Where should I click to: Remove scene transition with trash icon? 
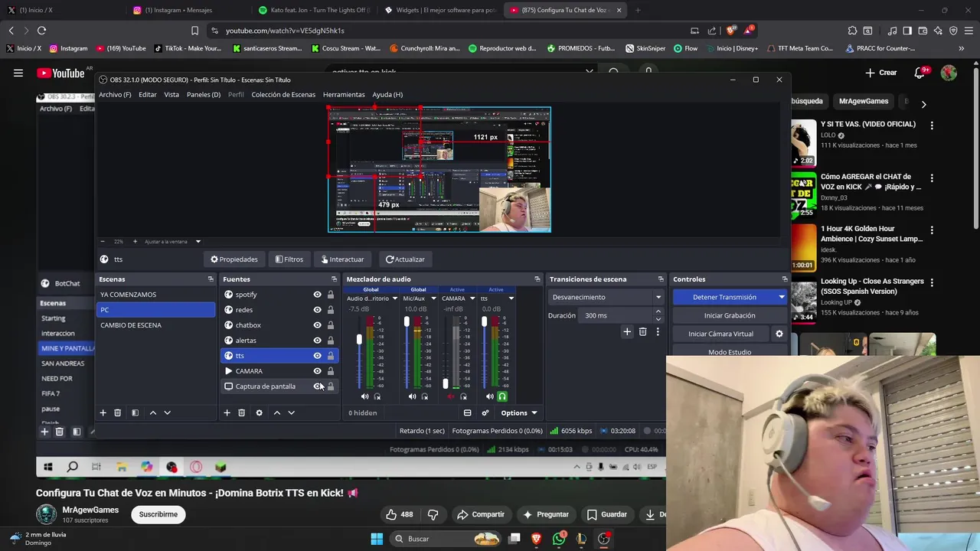click(x=642, y=331)
